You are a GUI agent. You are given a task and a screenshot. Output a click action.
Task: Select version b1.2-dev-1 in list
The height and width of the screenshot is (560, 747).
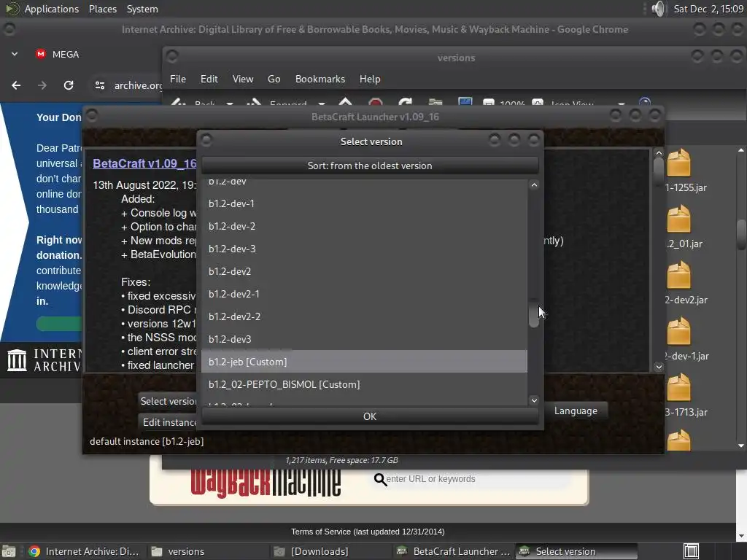click(x=364, y=203)
